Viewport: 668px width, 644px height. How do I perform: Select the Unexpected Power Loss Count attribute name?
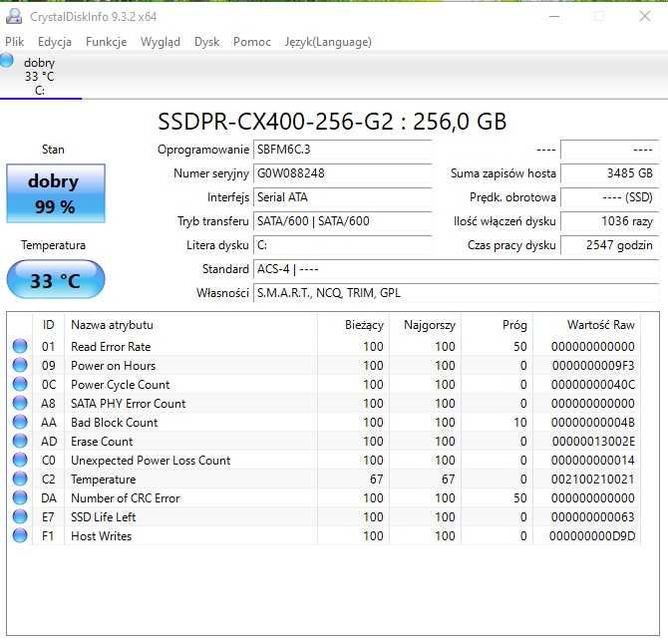click(151, 460)
